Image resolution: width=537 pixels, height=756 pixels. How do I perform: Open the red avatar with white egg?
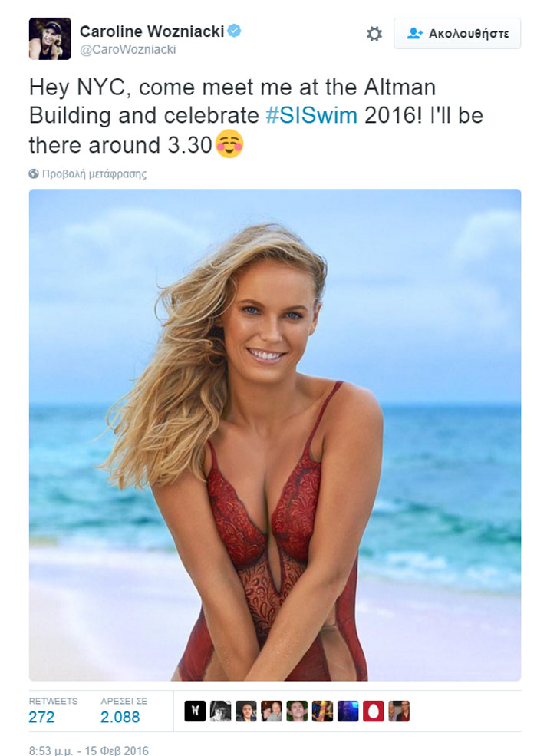pos(373,711)
